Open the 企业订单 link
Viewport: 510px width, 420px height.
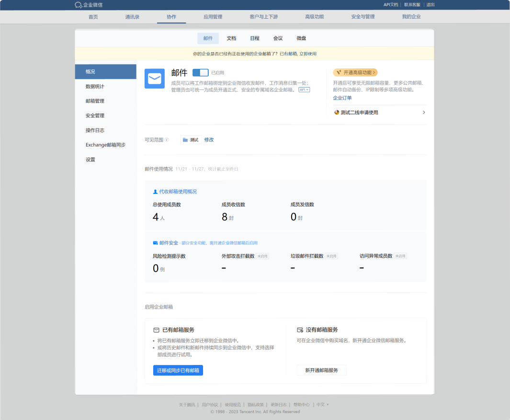coord(342,98)
